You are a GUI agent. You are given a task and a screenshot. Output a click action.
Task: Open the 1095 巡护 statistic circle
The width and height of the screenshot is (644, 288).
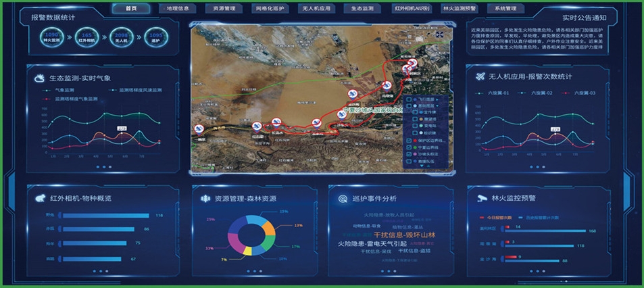pos(156,37)
